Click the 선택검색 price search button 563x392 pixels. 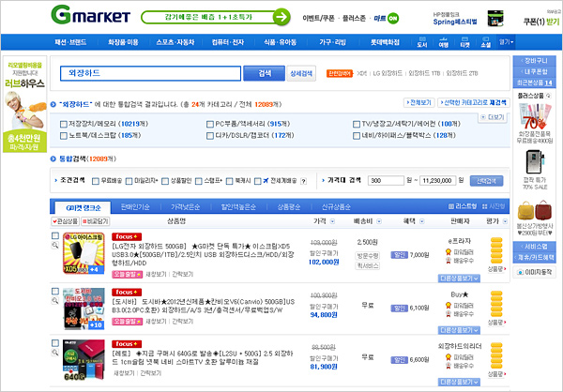[486, 181]
